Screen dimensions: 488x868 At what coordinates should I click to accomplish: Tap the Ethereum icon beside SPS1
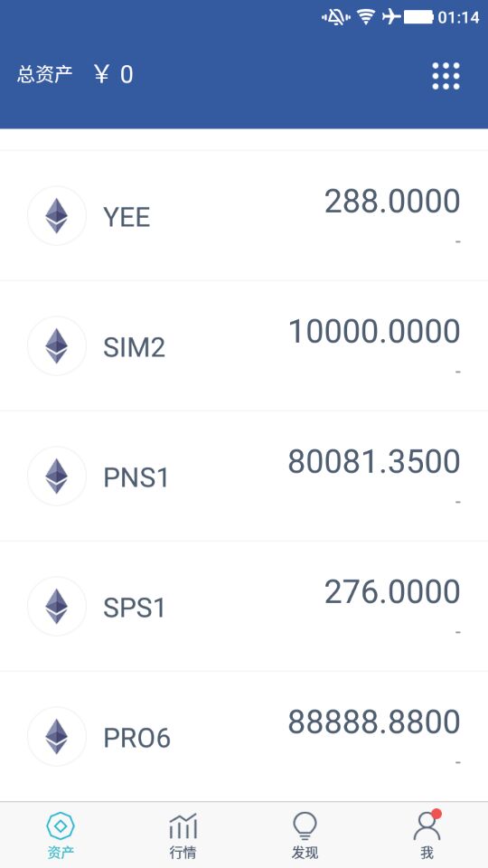pos(56,606)
